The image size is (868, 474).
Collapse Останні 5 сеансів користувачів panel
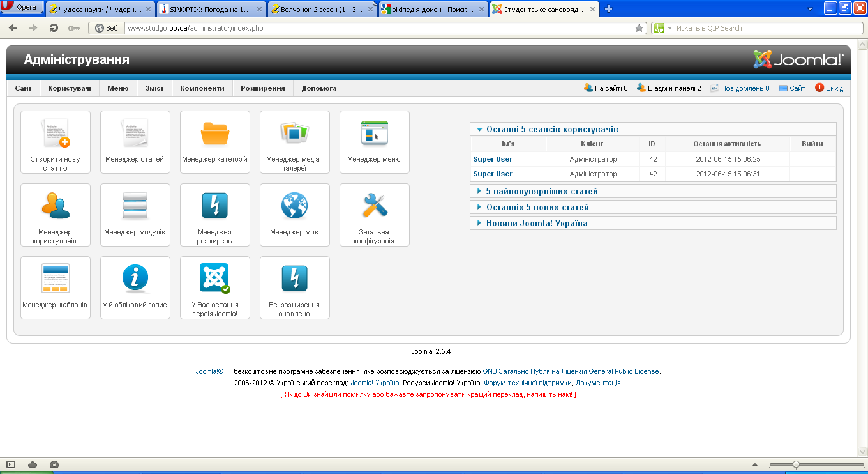coord(653,129)
